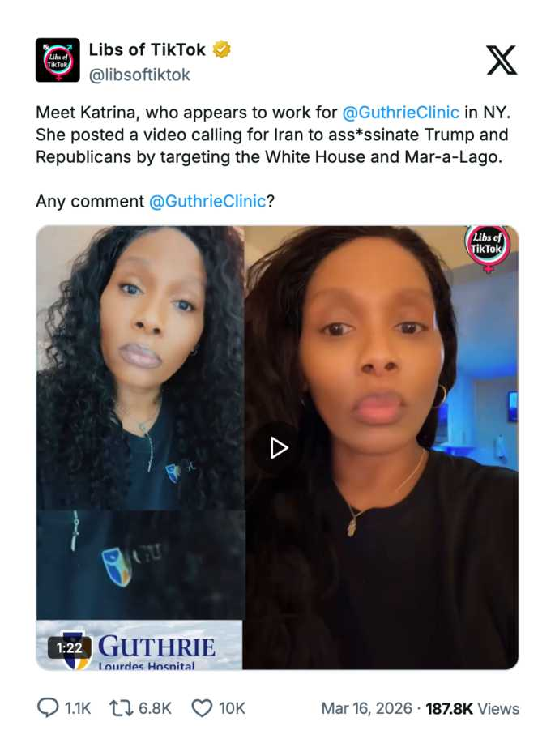Open the @GuthrieClinic mention after 'Any comment'
Screen dimensions: 555x756
(207, 201)
